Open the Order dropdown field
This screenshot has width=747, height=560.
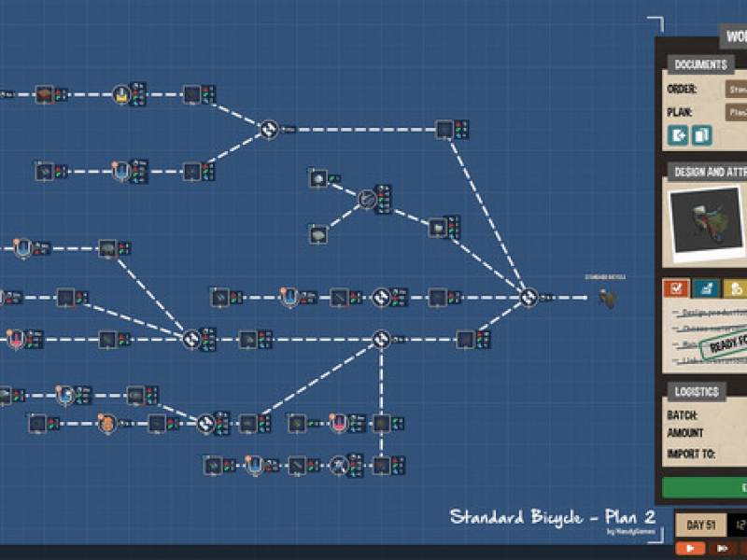click(x=736, y=89)
